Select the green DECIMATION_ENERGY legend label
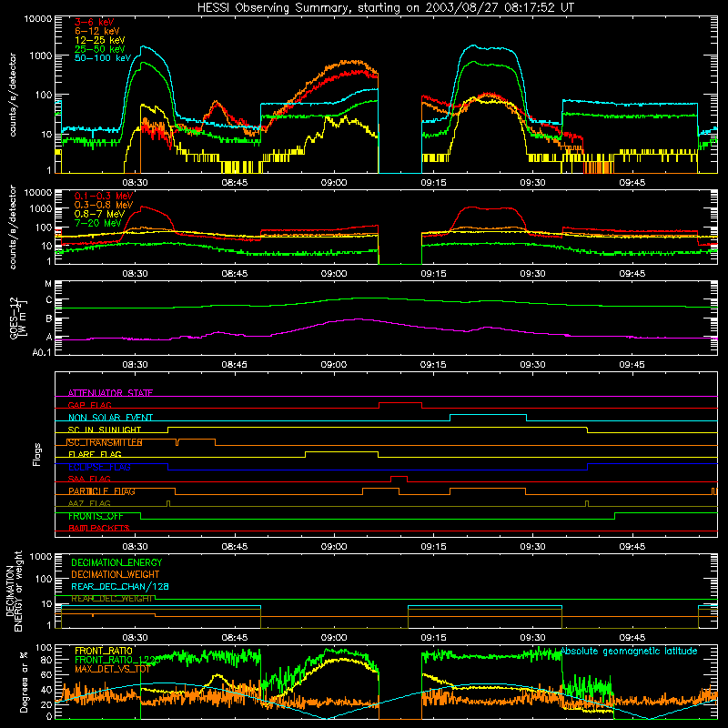Screen dimensions: 728x728 116,562
